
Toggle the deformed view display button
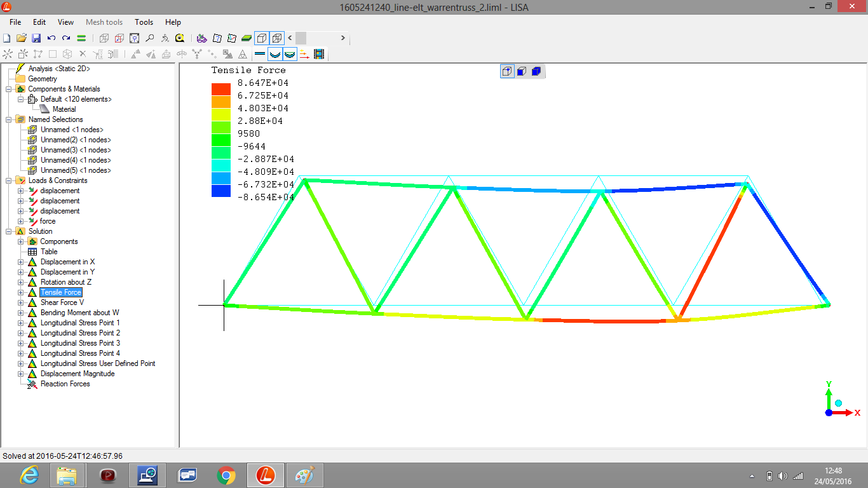coord(275,55)
